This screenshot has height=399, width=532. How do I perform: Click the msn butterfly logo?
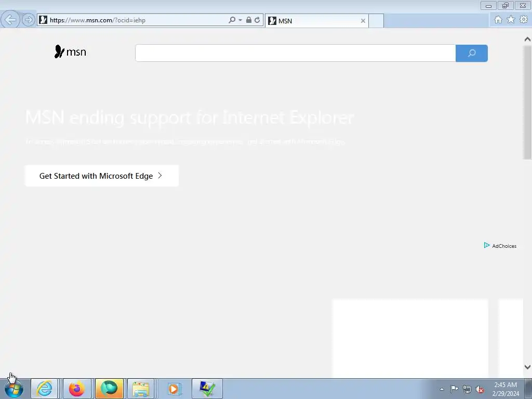click(x=70, y=51)
